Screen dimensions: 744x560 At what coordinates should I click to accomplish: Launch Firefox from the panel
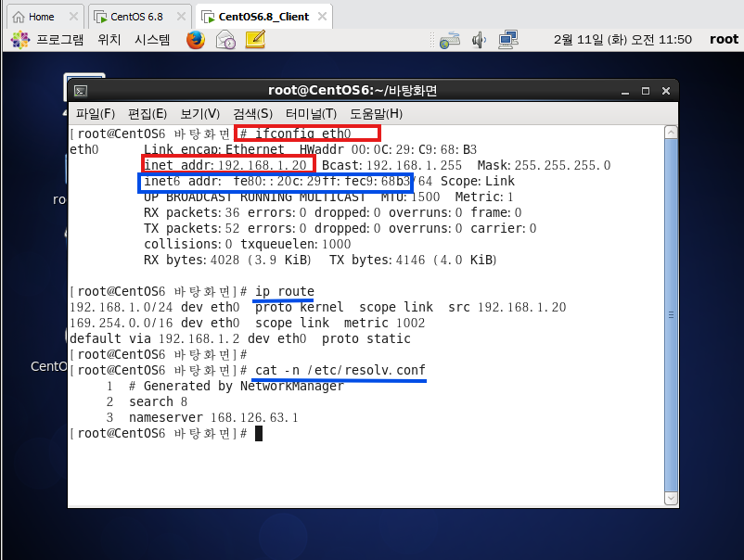[x=196, y=40]
